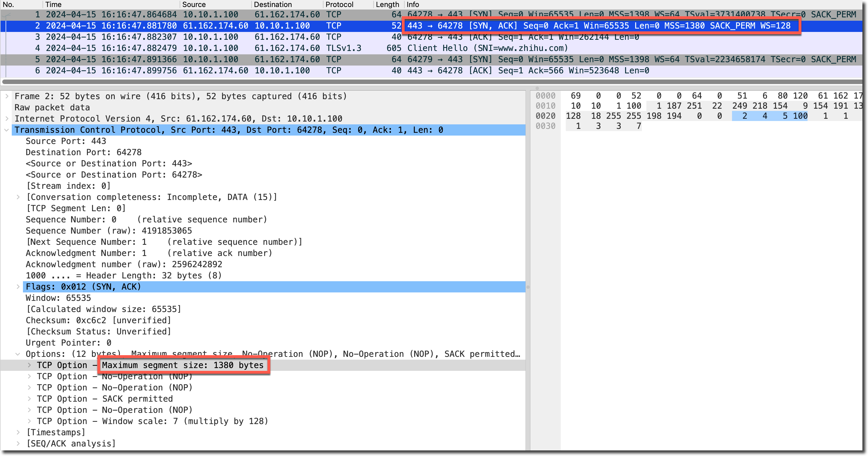Collapse the TCP Options list

(x=18, y=354)
